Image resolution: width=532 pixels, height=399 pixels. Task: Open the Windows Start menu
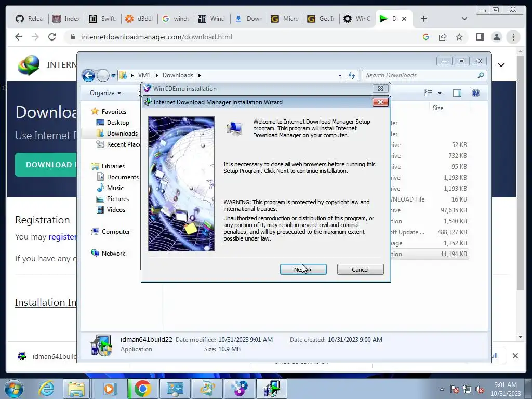[x=14, y=389]
